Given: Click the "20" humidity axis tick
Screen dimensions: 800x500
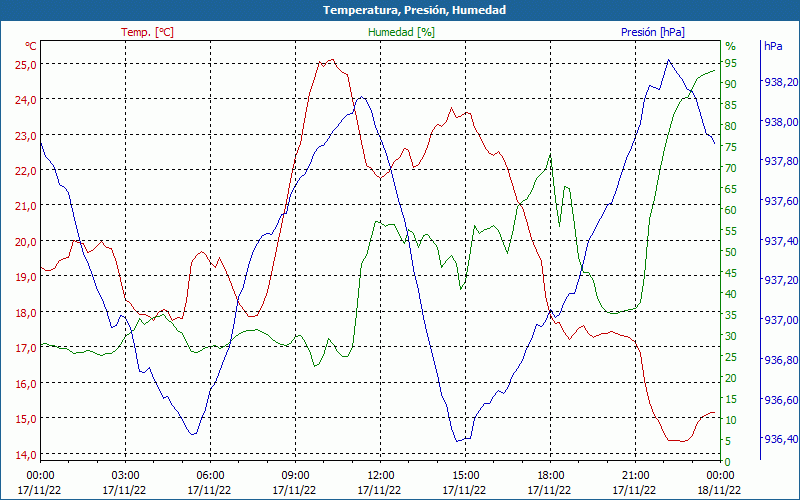Looking at the screenshot, I should 731,378.
